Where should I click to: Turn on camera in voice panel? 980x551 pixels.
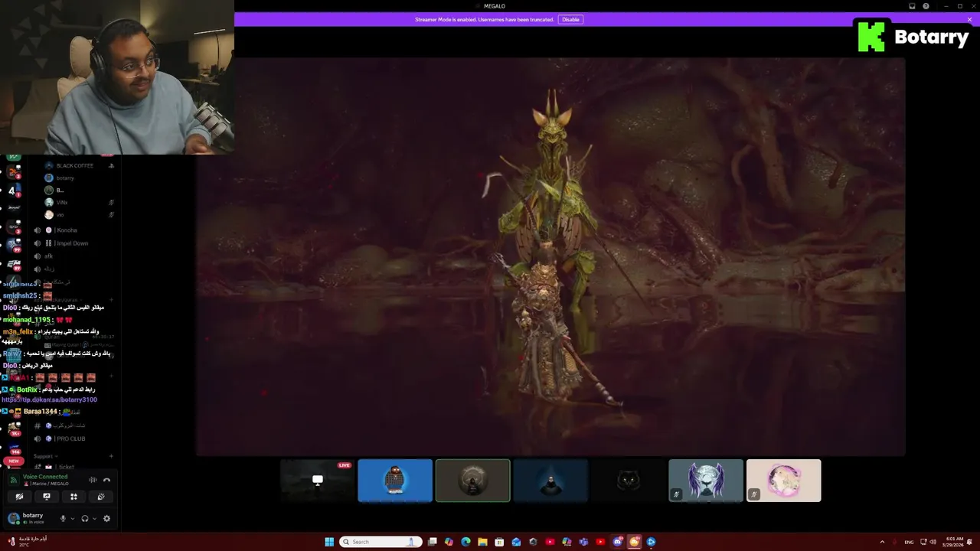[19, 497]
